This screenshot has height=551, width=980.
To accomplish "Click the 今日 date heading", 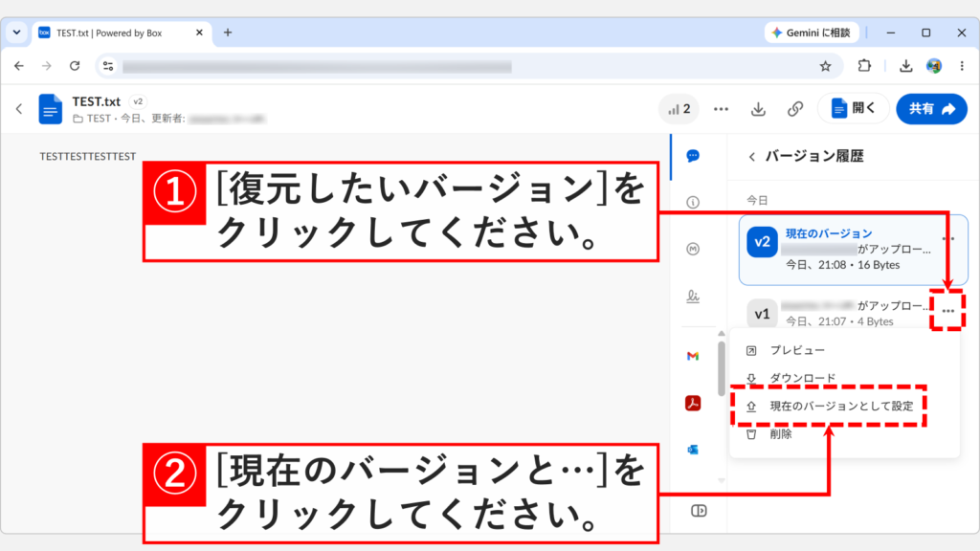I will pyautogui.click(x=757, y=201).
